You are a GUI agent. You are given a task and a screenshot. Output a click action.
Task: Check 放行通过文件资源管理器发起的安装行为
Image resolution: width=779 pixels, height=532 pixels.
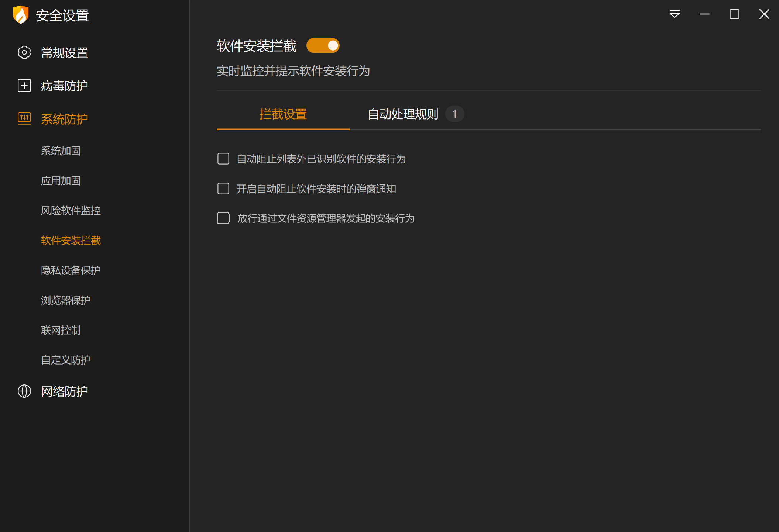click(223, 218)
